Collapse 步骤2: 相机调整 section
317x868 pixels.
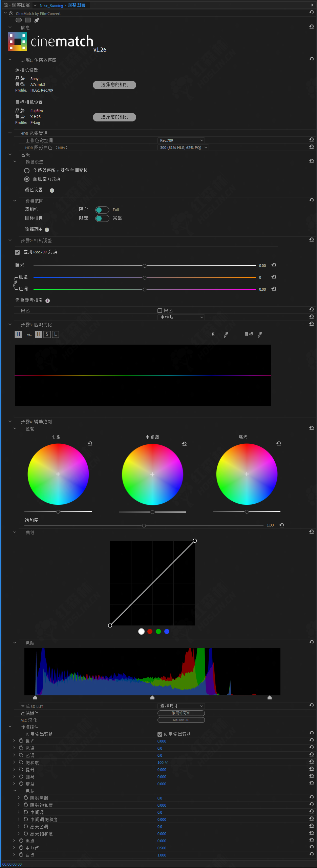click(10, 240)
